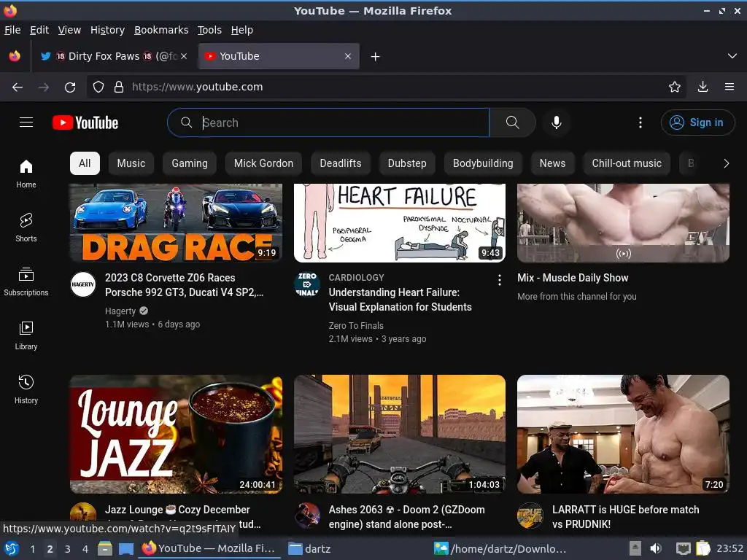Open the Drag Race video thumbnail
Screen dimensions: 747x560
[177, 223]
